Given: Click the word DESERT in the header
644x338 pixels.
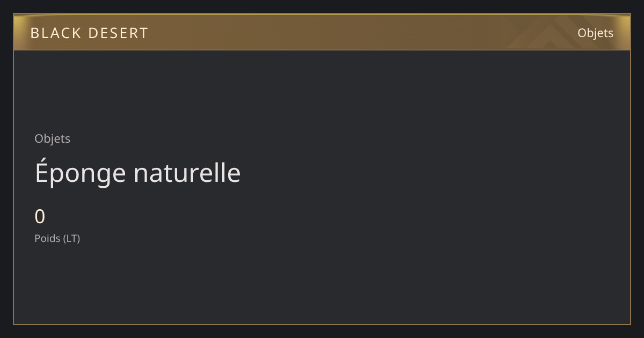Looking at the screenshot, I should click(x=118, y=33).
